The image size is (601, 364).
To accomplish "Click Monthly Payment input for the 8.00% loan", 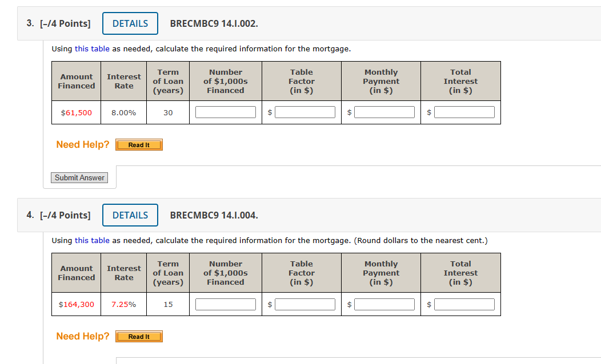I will pyautogui.click(x=384, y=112).
